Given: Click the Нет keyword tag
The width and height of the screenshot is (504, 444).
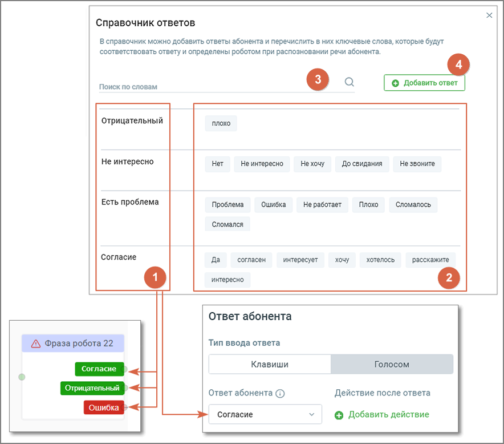Looking at the screenshot, I should coord(218,164).
